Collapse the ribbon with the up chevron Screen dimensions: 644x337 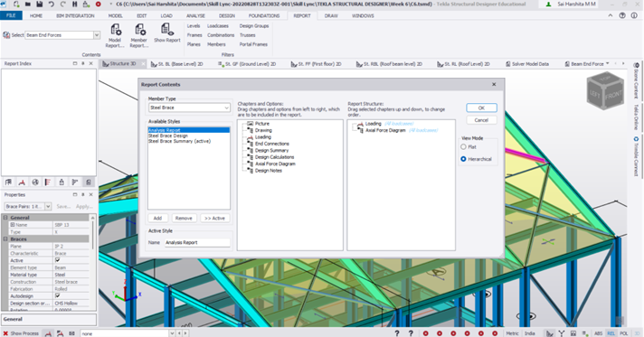point(611,15)
